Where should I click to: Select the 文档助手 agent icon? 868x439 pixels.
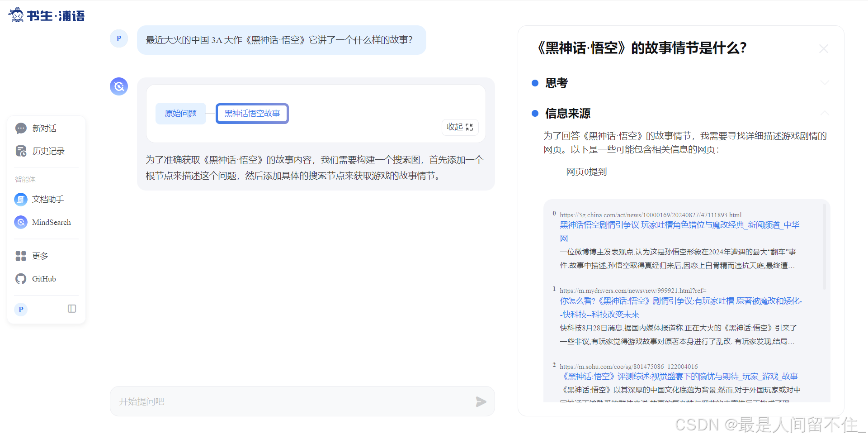[x=21, y=199]
